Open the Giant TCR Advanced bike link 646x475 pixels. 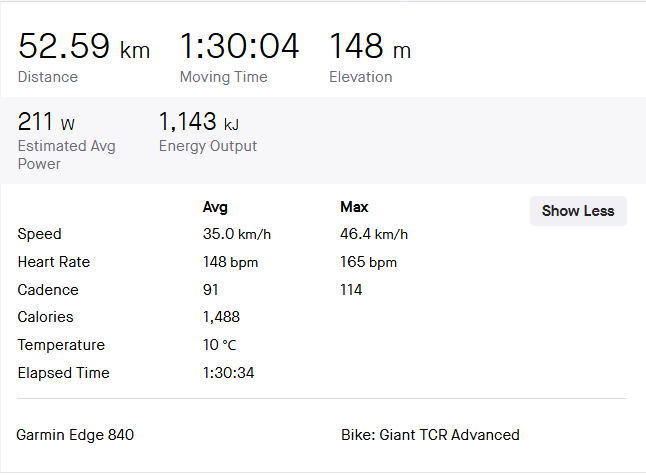[430, 435]
